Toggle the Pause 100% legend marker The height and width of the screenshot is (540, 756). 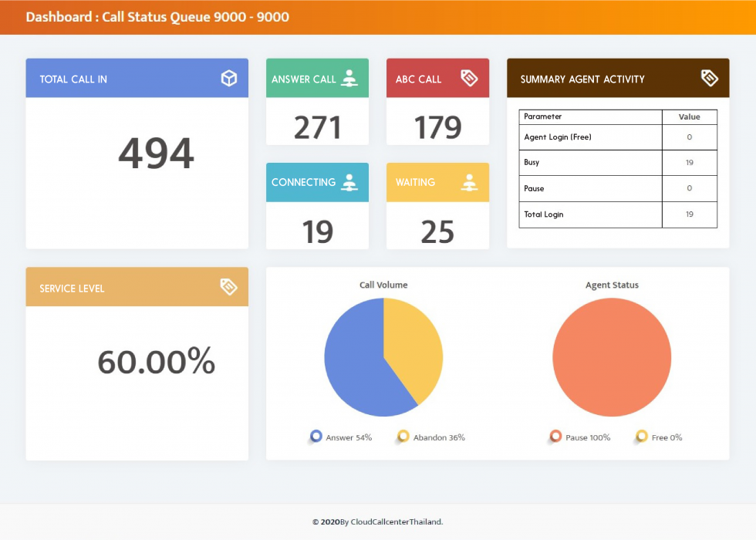point(555,437)
